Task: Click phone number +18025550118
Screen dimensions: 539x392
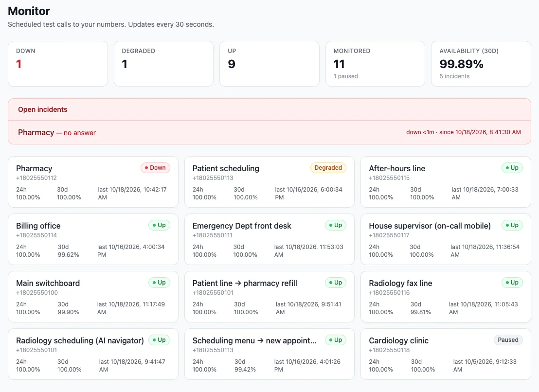Action: (389, 350)
